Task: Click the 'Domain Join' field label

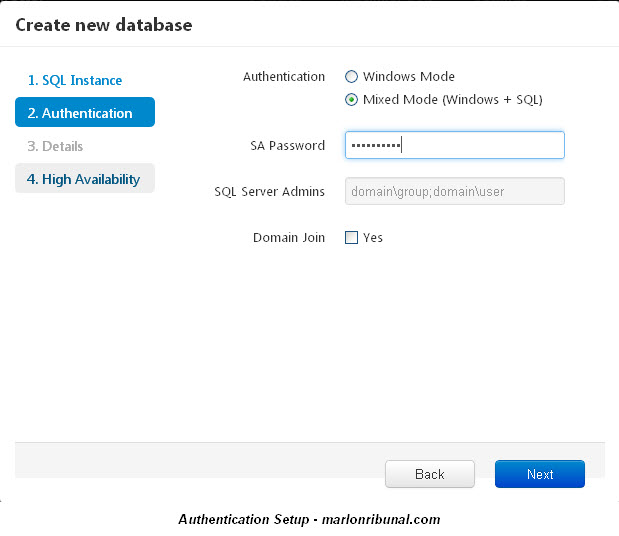Action: point(289,238)
